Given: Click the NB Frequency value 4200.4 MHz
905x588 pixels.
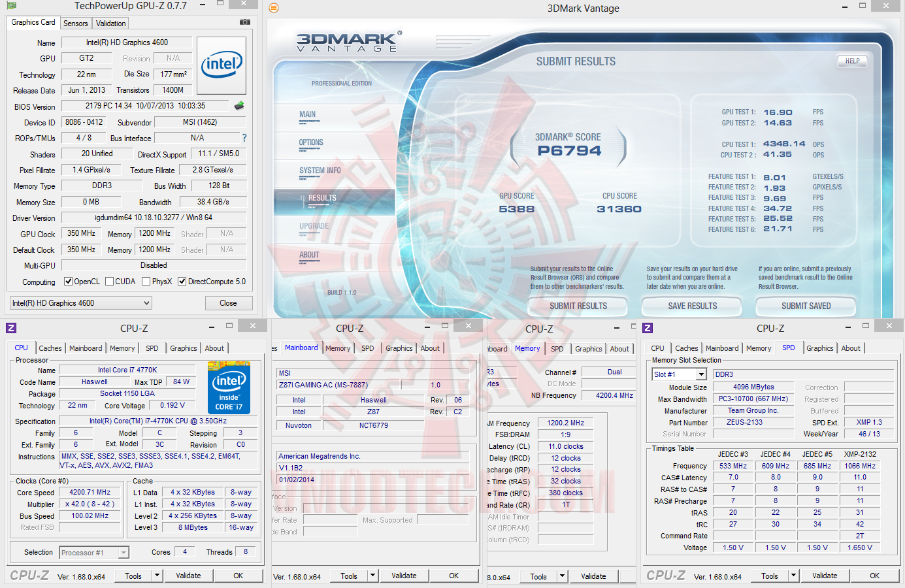Looking at the screenshot, I should [x=614, y=395].
